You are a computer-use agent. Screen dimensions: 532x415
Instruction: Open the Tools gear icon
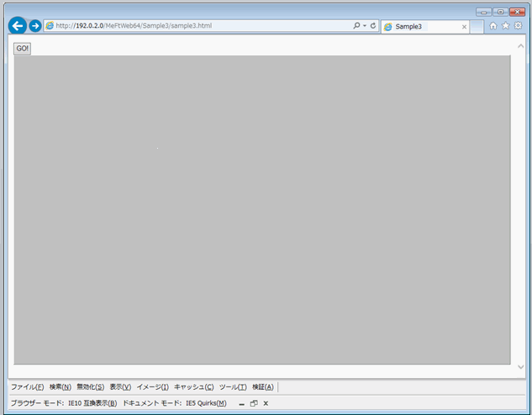518,25
